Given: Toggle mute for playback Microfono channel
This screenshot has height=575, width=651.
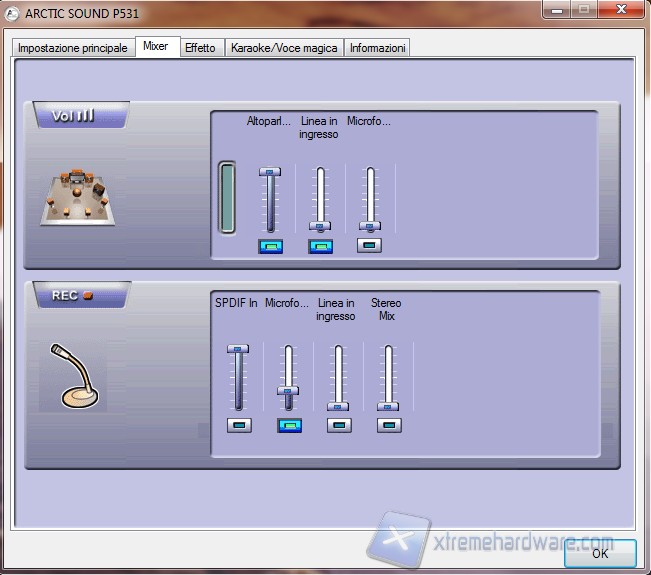Looking at the screenshot, I should click(369, 245).
